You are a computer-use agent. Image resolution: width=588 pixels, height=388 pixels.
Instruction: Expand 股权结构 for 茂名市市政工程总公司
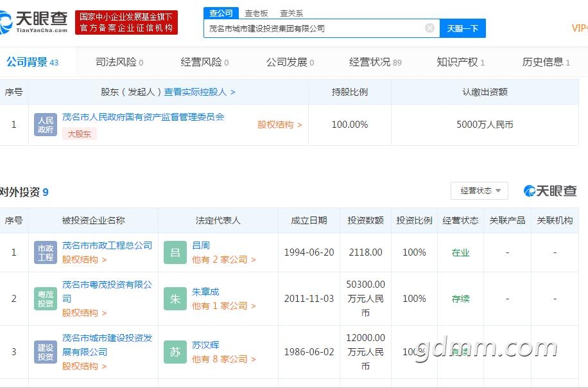coord(84,260)
